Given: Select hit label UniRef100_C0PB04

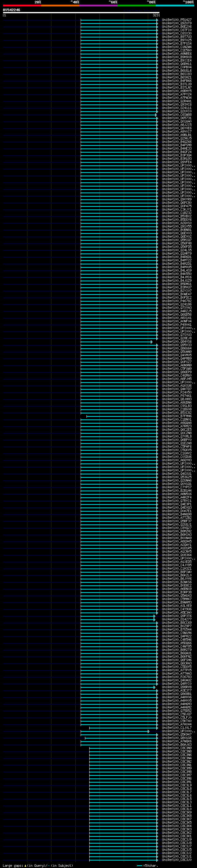Looking at the screenshot, I should pyautogui.click(x=176, y=67).
